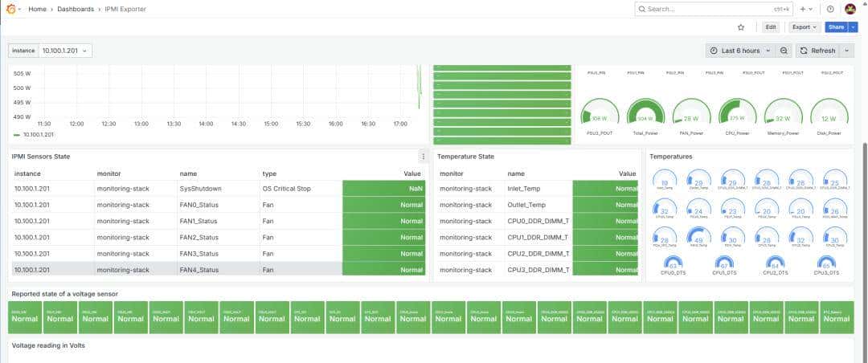Expand the Share button arrow
Viewport: 868px width, 363px height.
pyautogui.click(x=853, y=27)
